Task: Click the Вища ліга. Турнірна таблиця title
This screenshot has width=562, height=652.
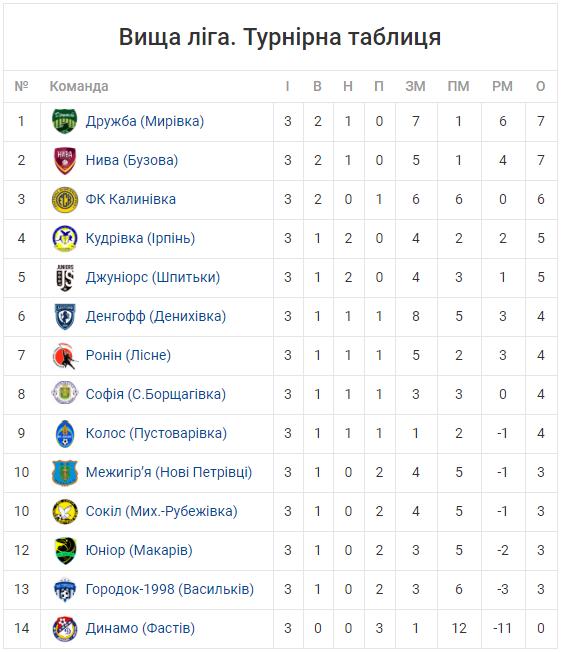Action: pyautogui.click(x=280, y=37)
